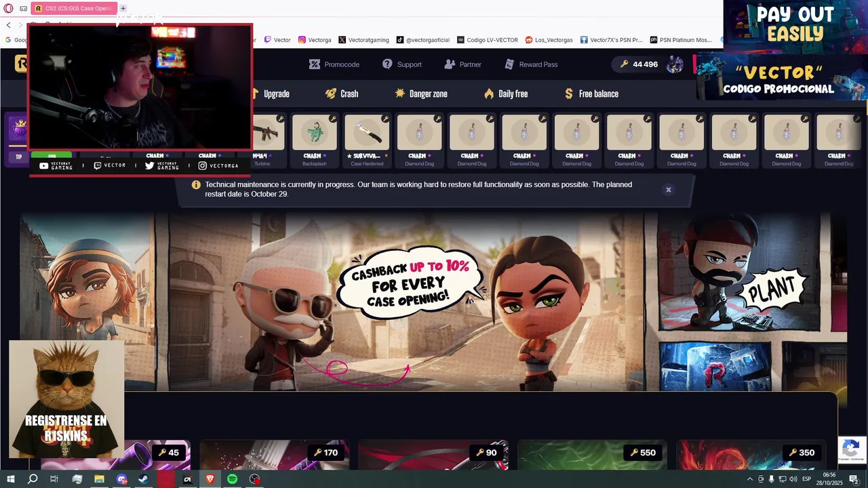The image size is (868, 488).
Task: Open the Vectoratgaming X bookmark
Action: pyautogui.click(x=364, y=40)
